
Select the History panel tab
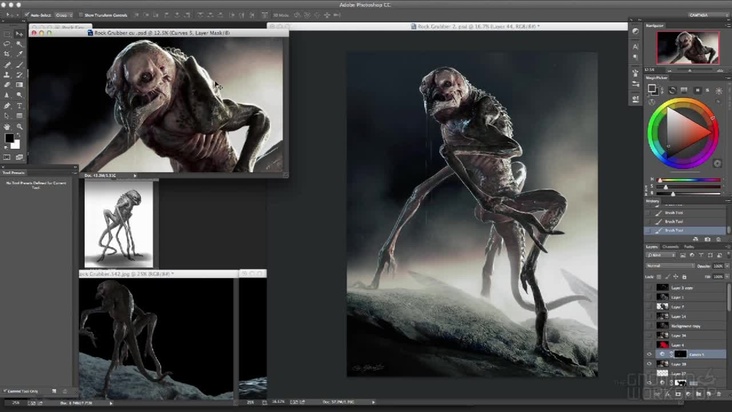(652, 201)
